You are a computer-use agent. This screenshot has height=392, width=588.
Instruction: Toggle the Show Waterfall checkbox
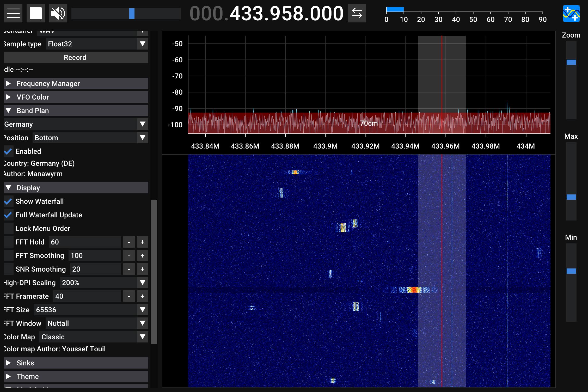pos(9,201)
